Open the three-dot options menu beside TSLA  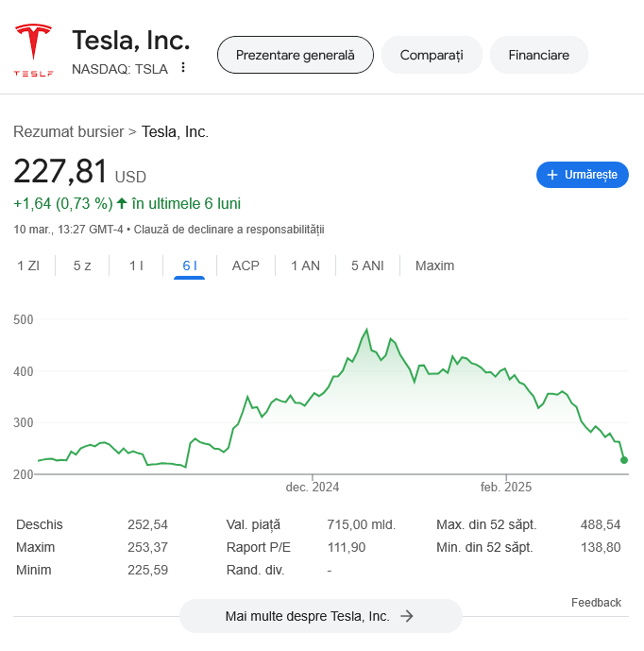[x=183, y=68]
